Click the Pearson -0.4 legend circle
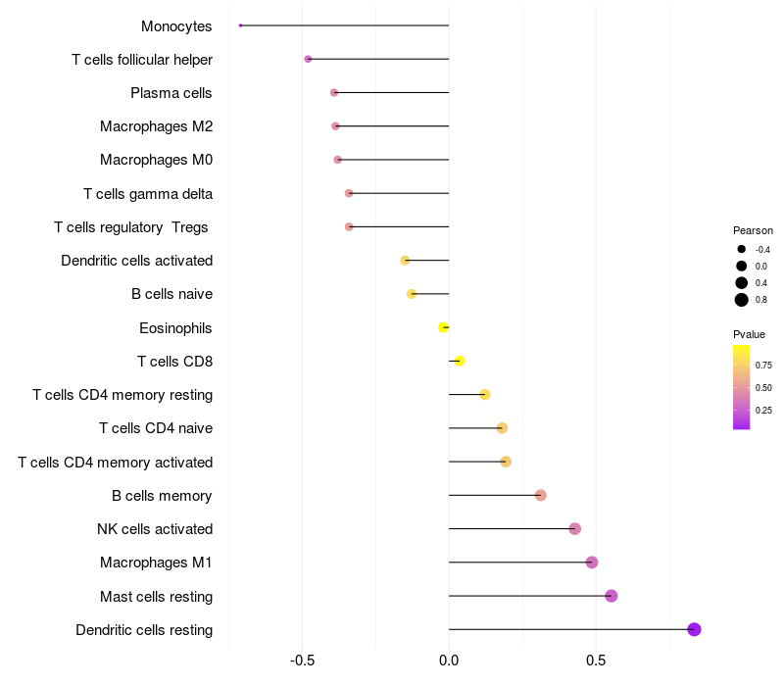This screenshot has width=784, height=686. click(x=742, y=249)
